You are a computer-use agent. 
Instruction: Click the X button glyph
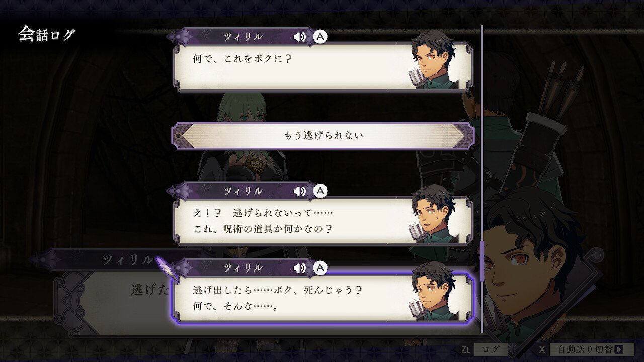pyautogui.click(x=542, y=349)
